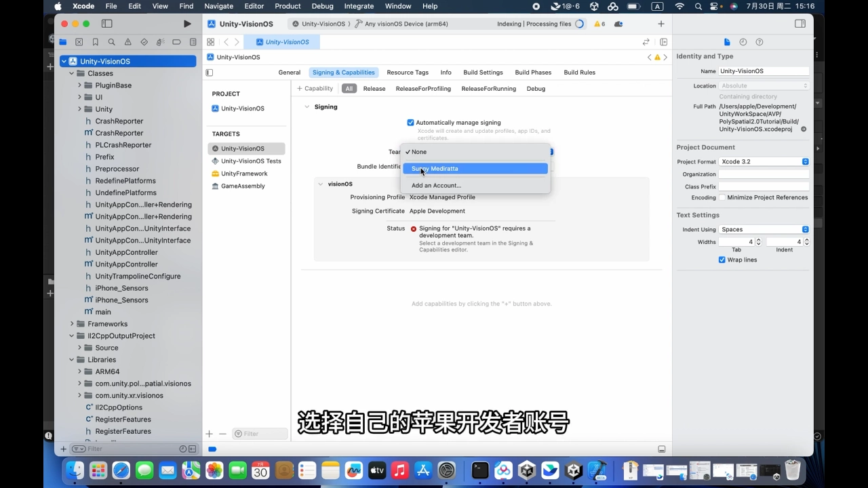This screenshot has width=868, height=488.
Task: Open the Test navigator diamond icon
Action: tap(144, 42)
